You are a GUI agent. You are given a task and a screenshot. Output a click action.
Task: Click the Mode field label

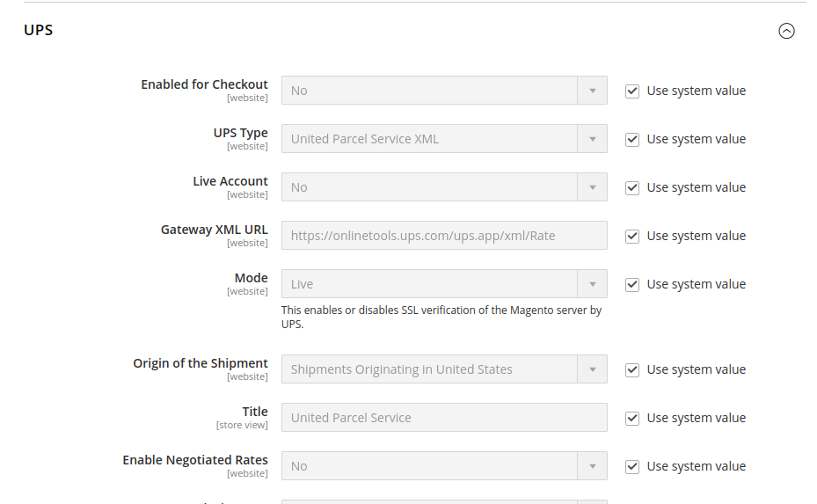tap(252, 278)
